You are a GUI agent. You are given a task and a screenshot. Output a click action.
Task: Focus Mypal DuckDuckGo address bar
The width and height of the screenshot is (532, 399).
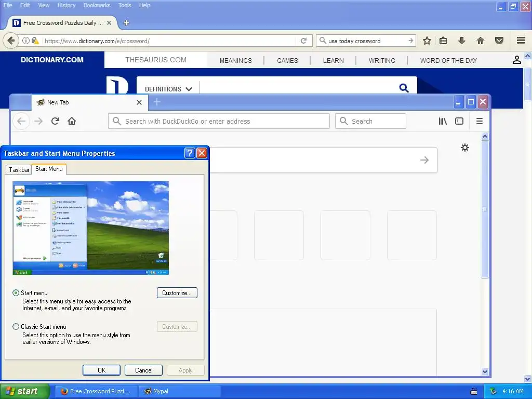coord(219,121)
